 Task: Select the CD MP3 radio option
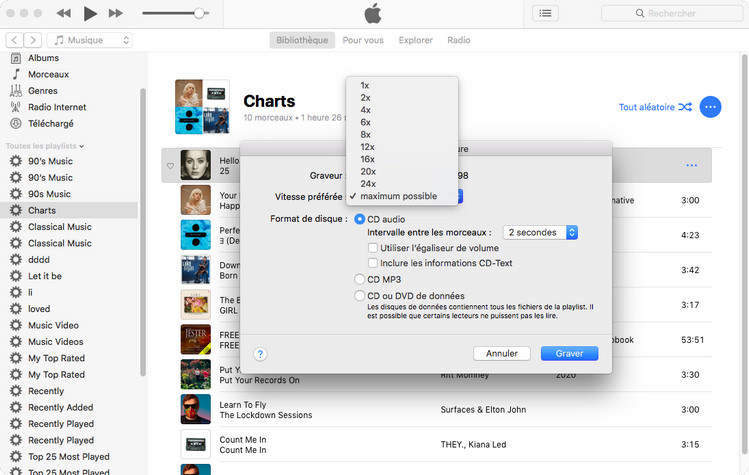click(x=360, y=280)
